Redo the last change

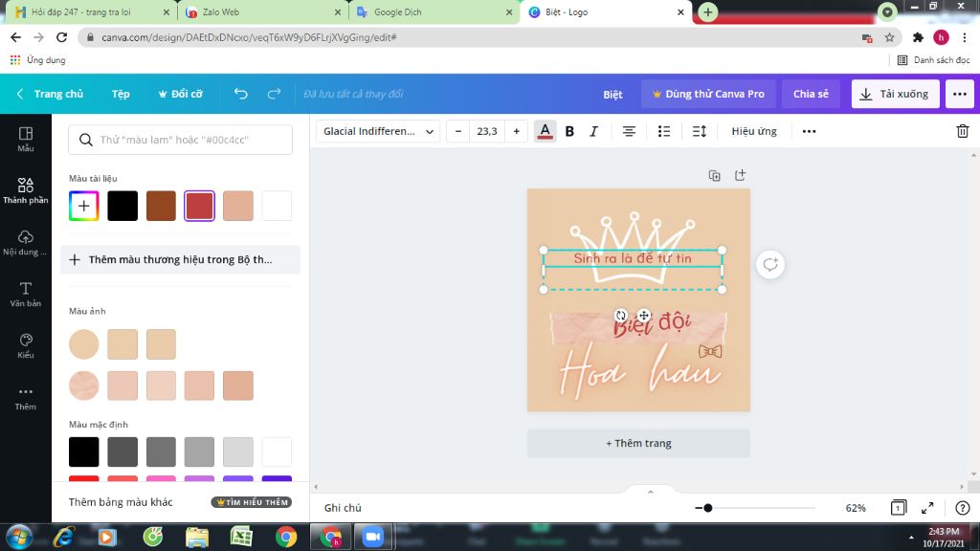click(274, 94)
